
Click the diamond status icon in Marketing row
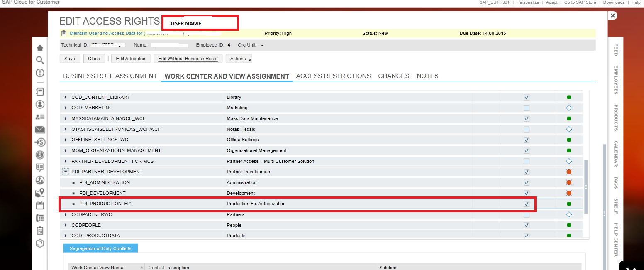click(569, 108)
